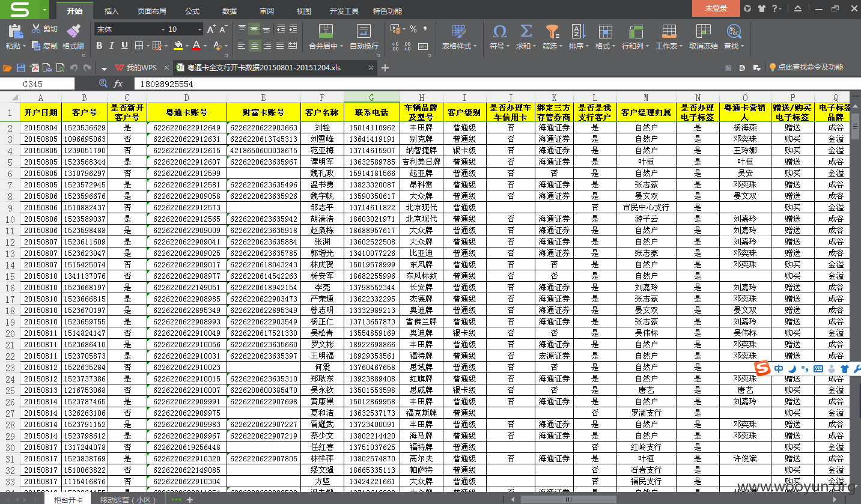
Task: Open the font size dropdown
Action: click(200, 29)
